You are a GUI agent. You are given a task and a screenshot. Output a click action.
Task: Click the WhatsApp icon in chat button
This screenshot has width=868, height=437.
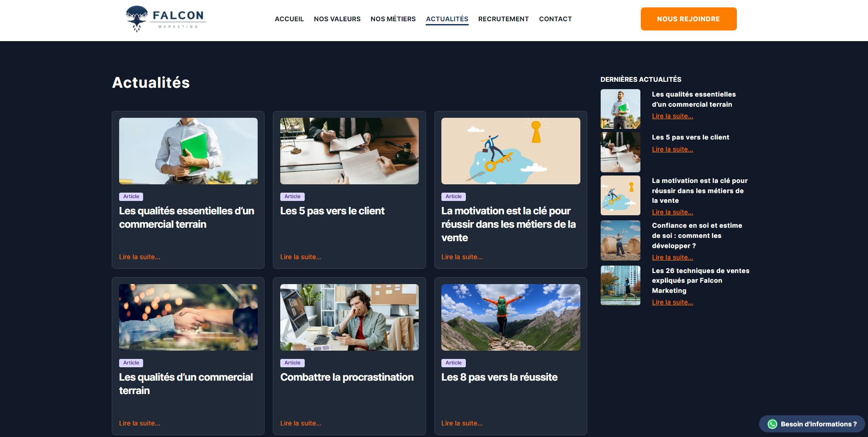(x=772, y=424)
